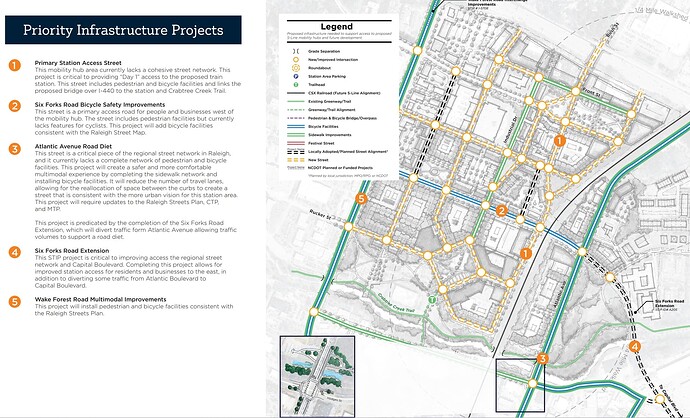
Task: Click the green Trailhead icon in the legend
Action: coord(296,84)
